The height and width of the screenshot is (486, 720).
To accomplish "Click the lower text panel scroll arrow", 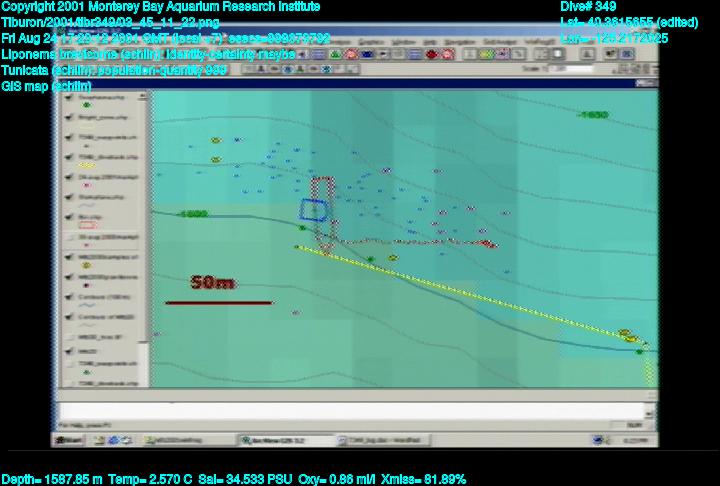I will (x=649, y=414).
